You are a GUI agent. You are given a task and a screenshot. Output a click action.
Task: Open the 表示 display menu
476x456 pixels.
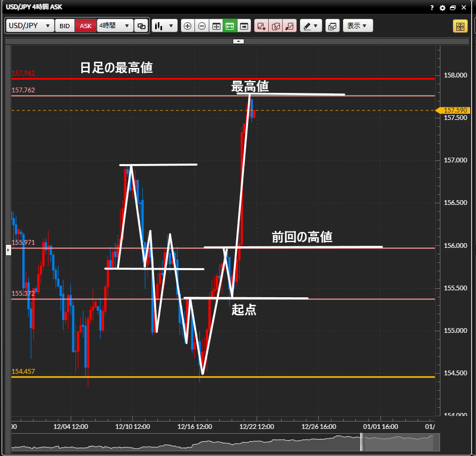click(x=358, y=26)
